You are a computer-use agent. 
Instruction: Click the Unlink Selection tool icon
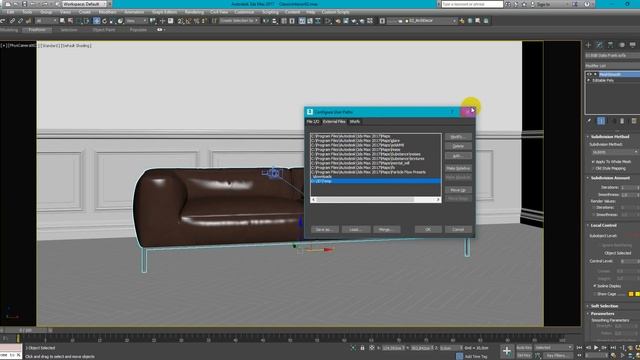click(20, 21)
